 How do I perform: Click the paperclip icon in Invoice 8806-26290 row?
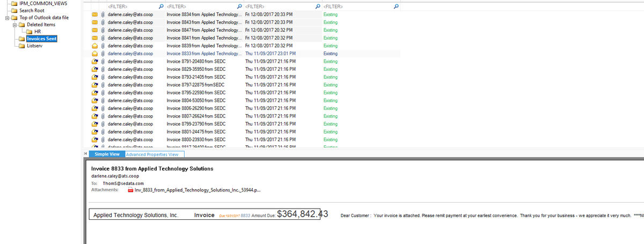pos(102,108)
